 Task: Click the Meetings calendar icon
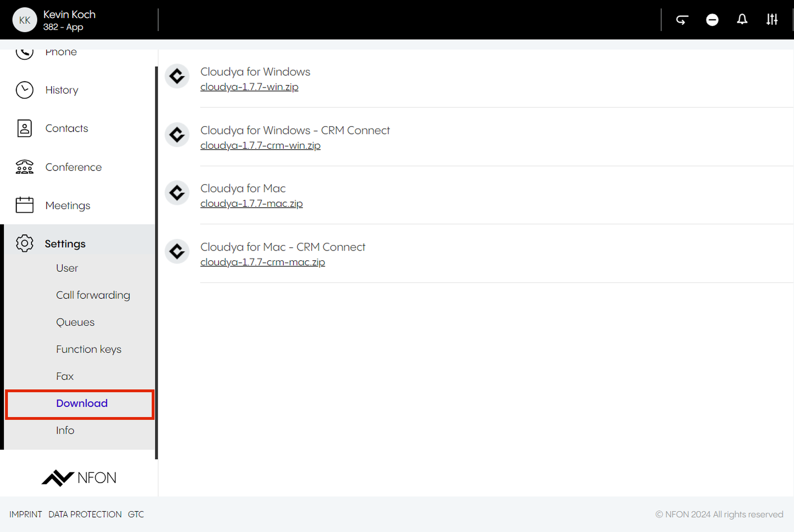pos(25,206)
